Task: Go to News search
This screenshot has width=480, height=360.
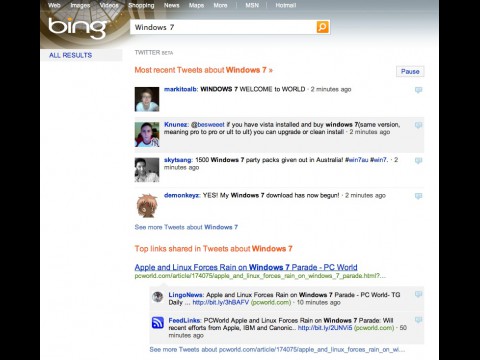Action: [x=171, y=5]
